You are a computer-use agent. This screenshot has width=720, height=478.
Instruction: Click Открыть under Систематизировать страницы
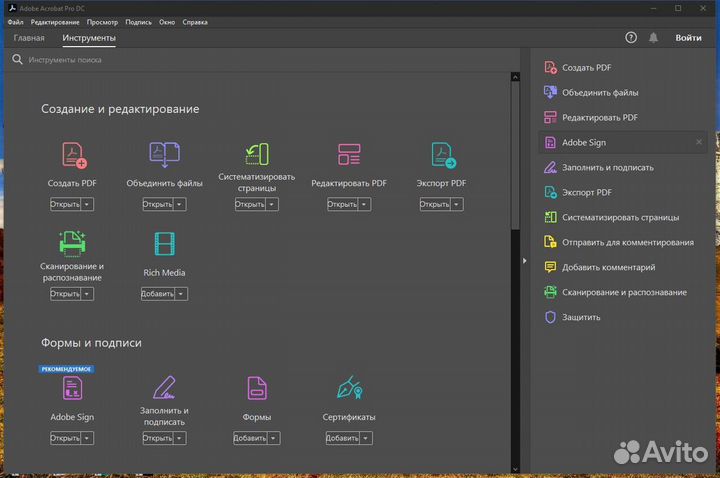(250, 204)
